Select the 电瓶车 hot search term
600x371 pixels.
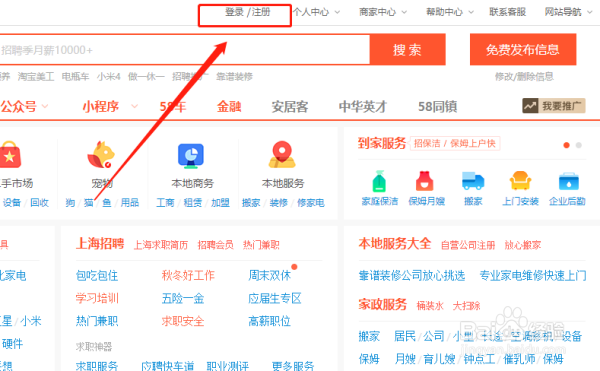[75, 76]
